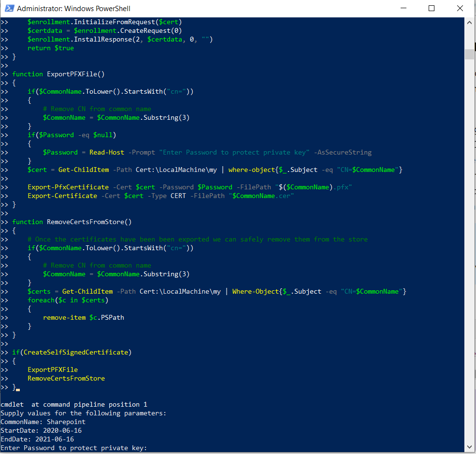This screenshot has width=476, height=454.
Task: Click '$certs = Get-ChildItem' line start
Action: (70, 291)
